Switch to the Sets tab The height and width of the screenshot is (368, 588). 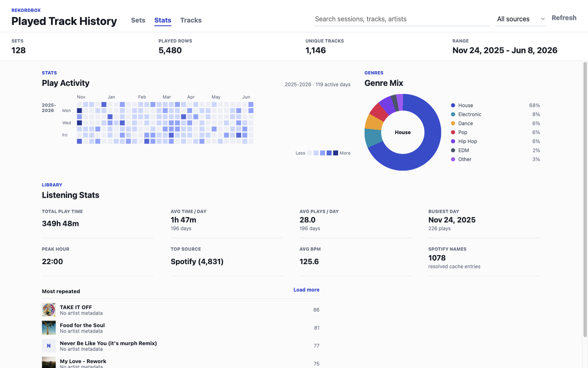click(138, 20)
